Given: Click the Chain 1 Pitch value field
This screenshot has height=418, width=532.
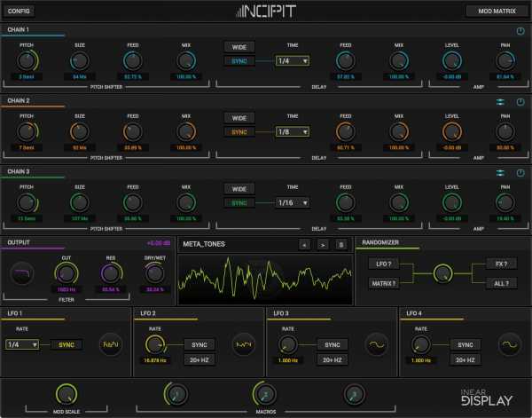Looking at the screenshot, I should [27, 76].
